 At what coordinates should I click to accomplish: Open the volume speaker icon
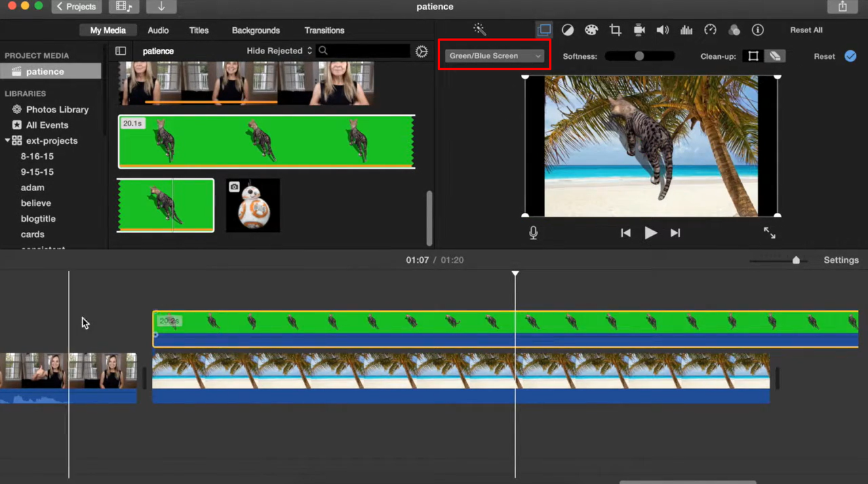(663, 30)
